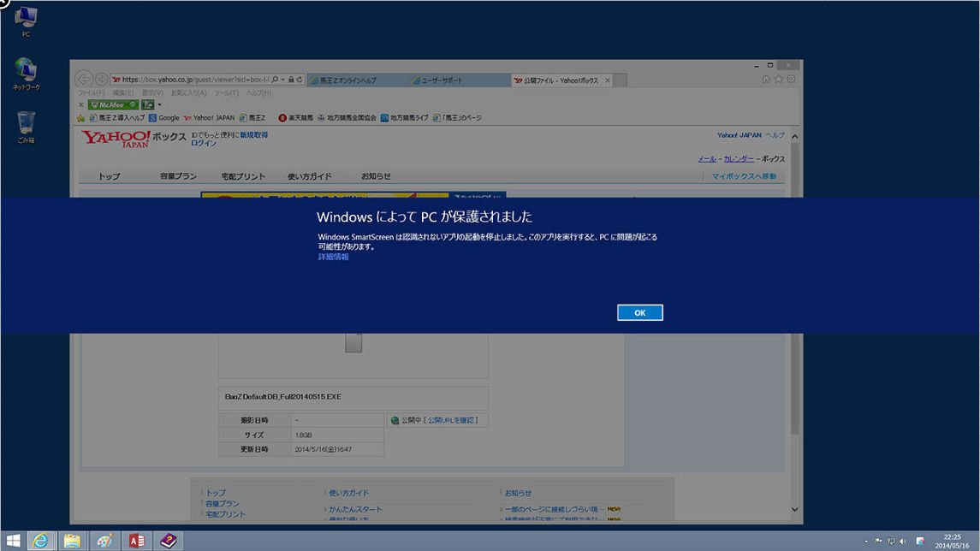Open the 編集(E) menu
Viewport: 980px width, 551px height.
point(122,92)
